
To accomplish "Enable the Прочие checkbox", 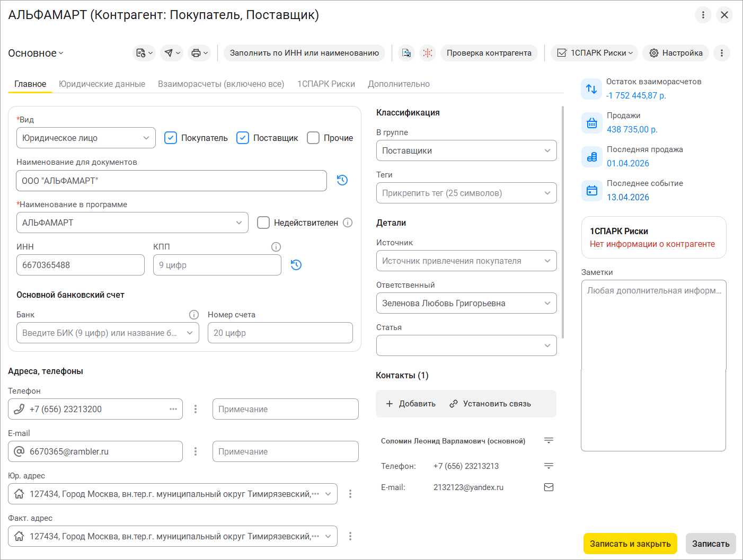I will tap(313, 138).
